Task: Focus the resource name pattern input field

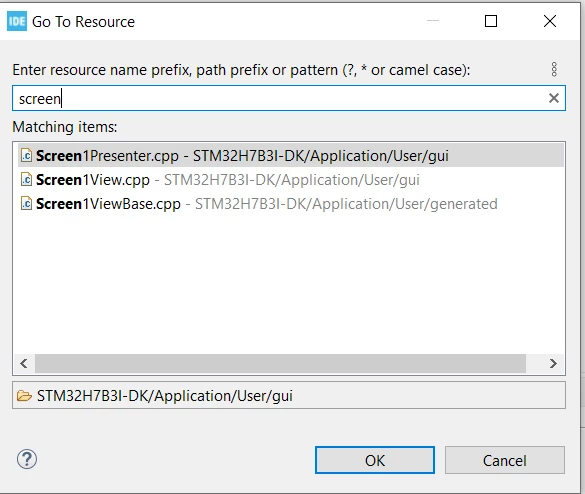Action: (289, 98)
